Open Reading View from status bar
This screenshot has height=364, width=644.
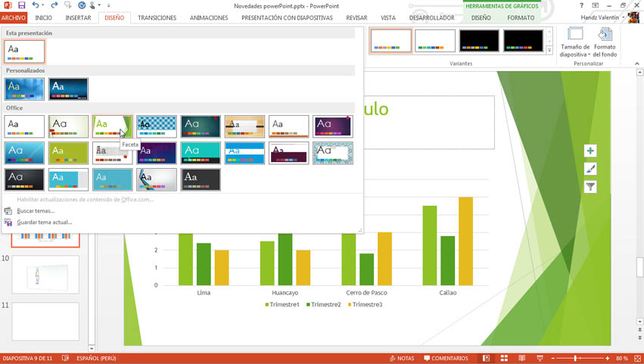[x=521, y=358]
